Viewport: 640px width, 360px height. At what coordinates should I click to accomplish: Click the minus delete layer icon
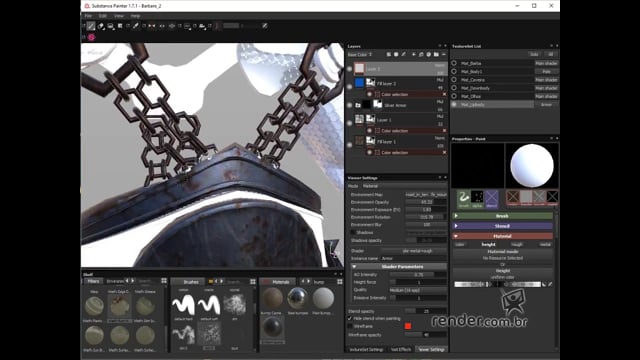444,54
